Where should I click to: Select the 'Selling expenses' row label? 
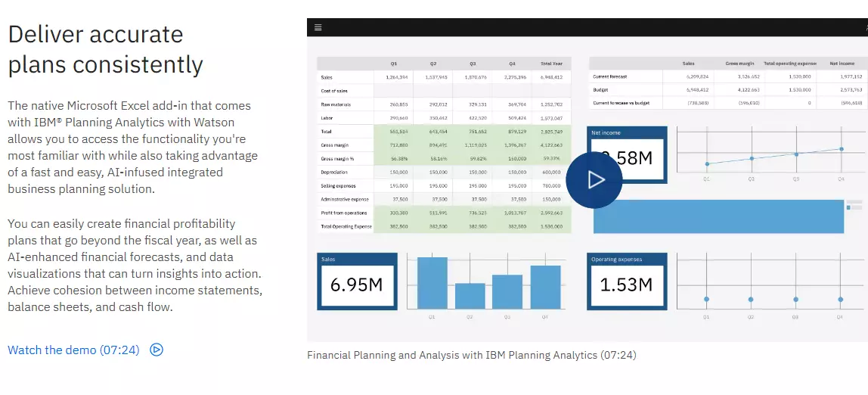tap(338, 185)
